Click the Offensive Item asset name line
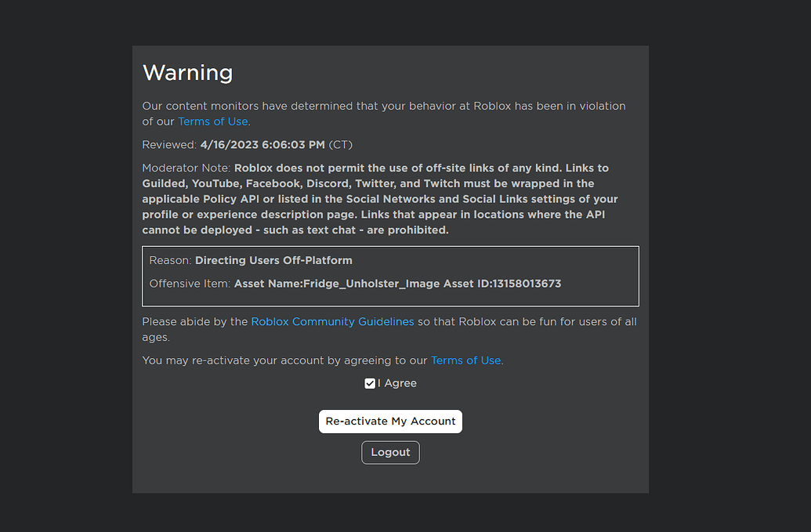 click(x=355, y=284)
